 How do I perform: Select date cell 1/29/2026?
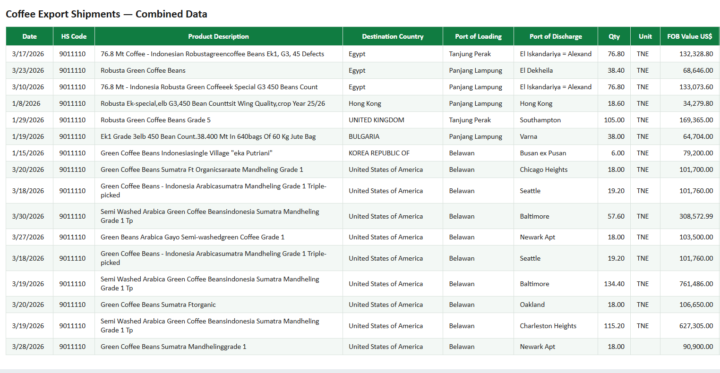tap(28, 120)
